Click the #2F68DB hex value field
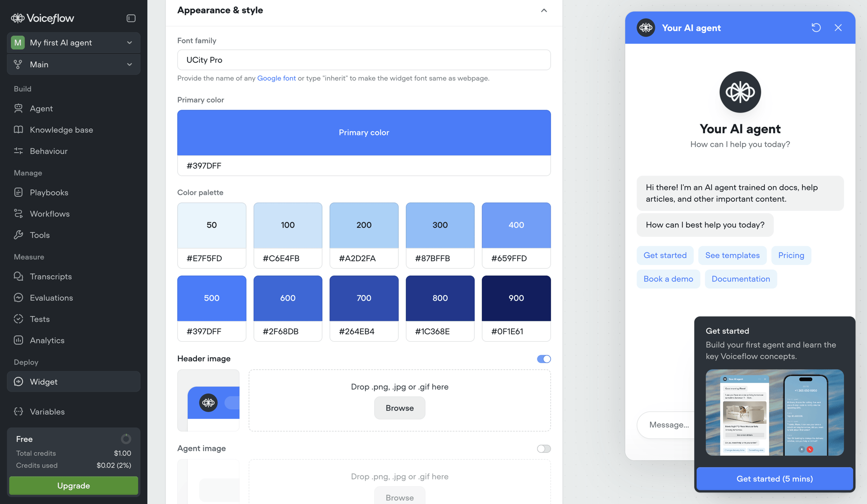Image resolution: width=867 pixels, height=504 pixels. coord(288,331)
